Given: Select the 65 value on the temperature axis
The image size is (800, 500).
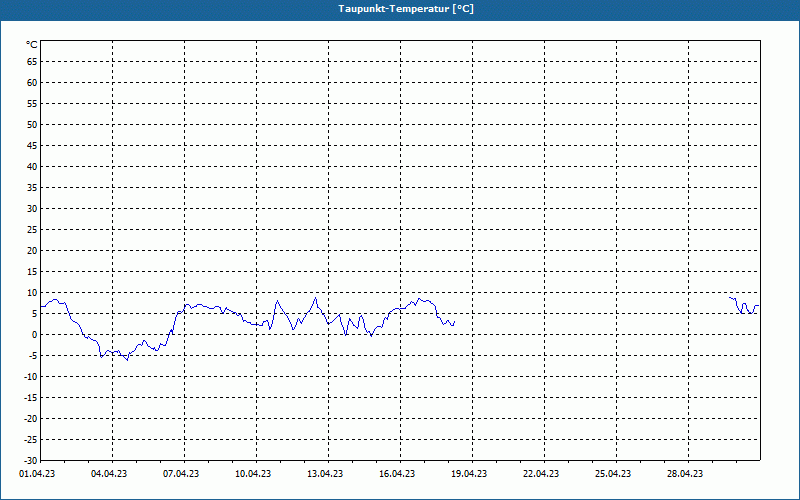Looking at the screenshot, I should (x=32, y=62).
